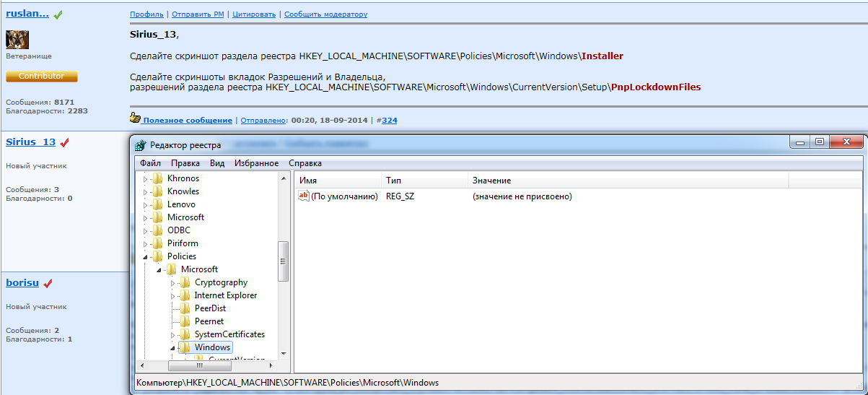Click the Internet Explorer folder icon

click(x=185, y=295)
